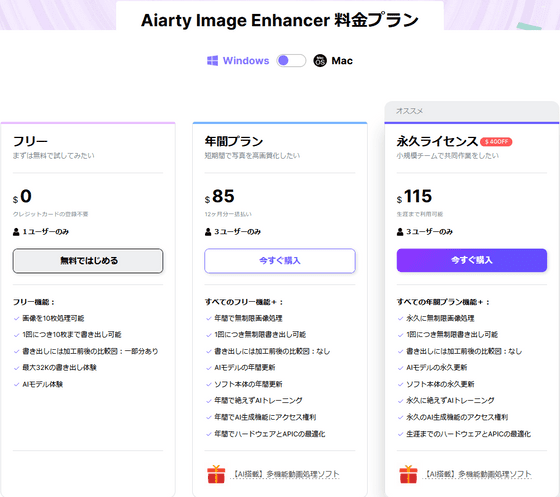The width and height of the screenshot is (560, 497).
Task: Click the checkmark beside 1回につき10枚まで書き出し可能
Action: tap(16, 335)
